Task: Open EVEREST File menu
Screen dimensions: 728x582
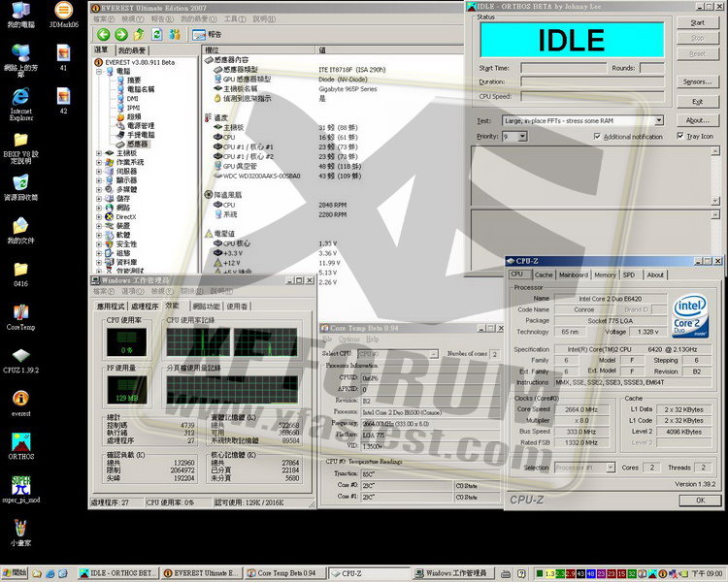Action: (x=103, y=19)
